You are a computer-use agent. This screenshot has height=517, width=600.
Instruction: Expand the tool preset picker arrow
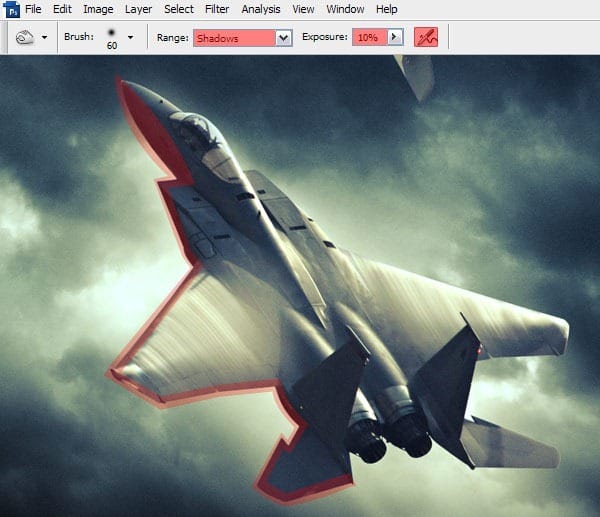[x=44, y=38]
